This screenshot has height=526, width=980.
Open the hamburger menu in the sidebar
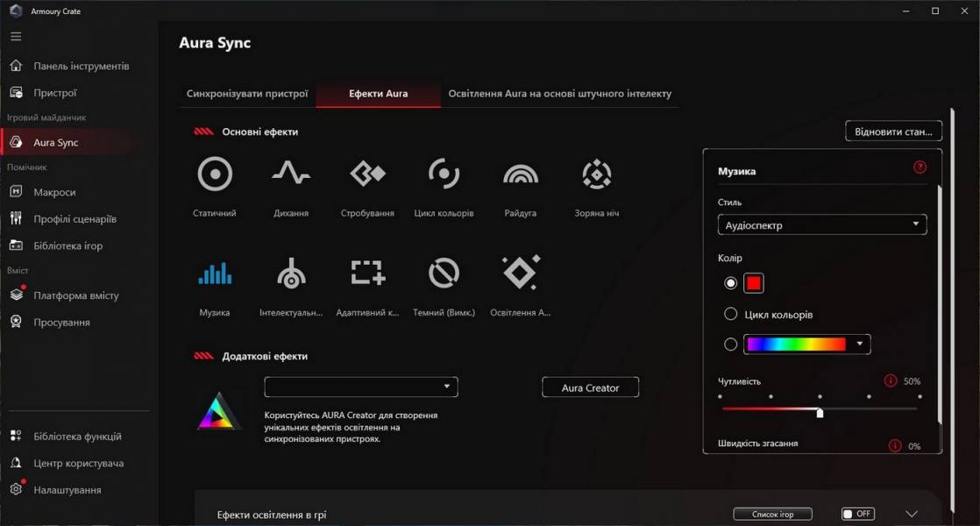pyautogui.click(x=16, y=37)
